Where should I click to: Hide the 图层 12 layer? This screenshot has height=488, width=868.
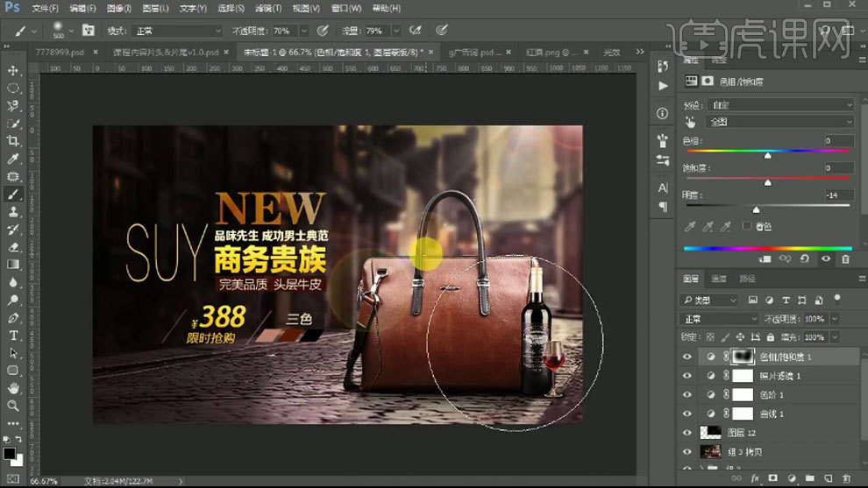coord(687,433)
